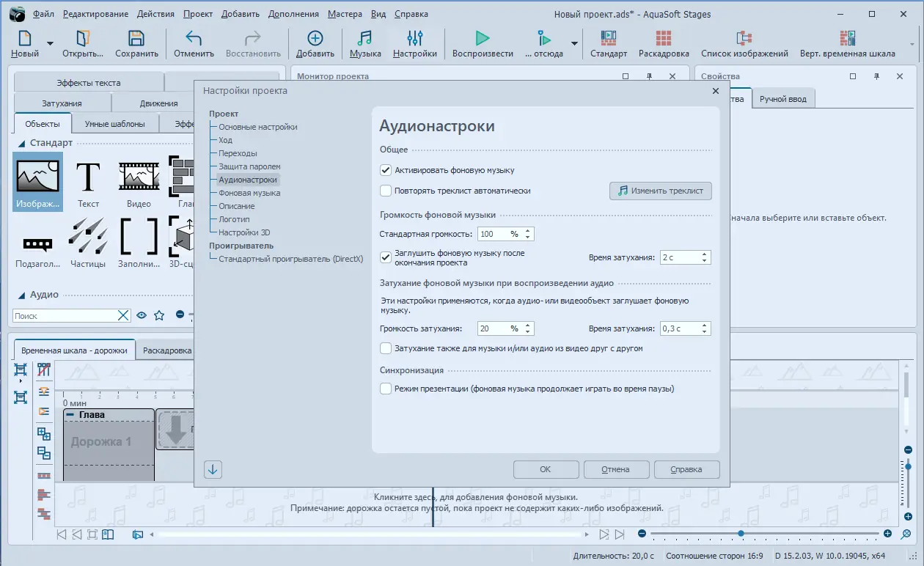Enable Затухание также для музыки checkbox

click(386, 348)
